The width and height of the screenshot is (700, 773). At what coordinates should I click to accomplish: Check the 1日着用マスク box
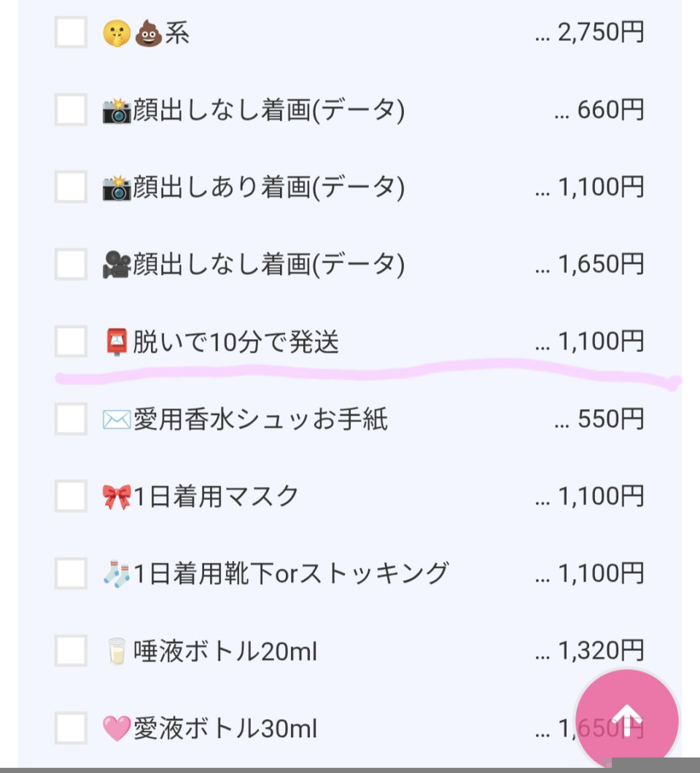[71, 497]
